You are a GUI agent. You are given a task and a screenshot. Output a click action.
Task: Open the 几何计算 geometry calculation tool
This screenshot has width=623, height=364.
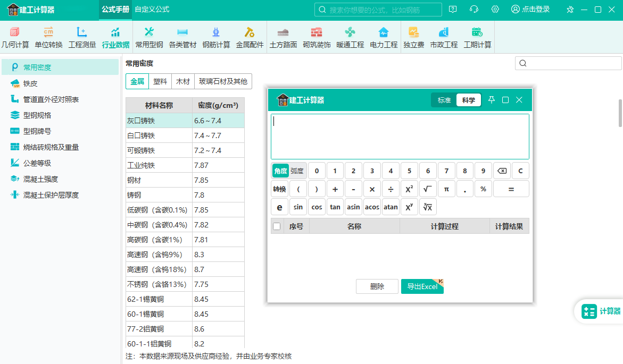click(x=15, y=37)
